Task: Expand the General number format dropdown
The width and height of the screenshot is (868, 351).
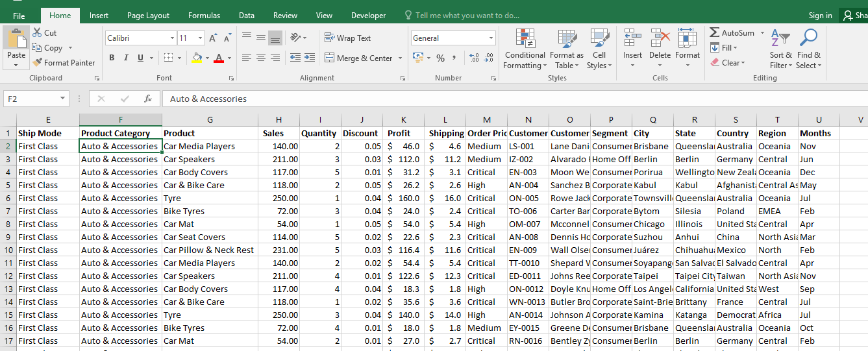Action: tap(490, 38)
